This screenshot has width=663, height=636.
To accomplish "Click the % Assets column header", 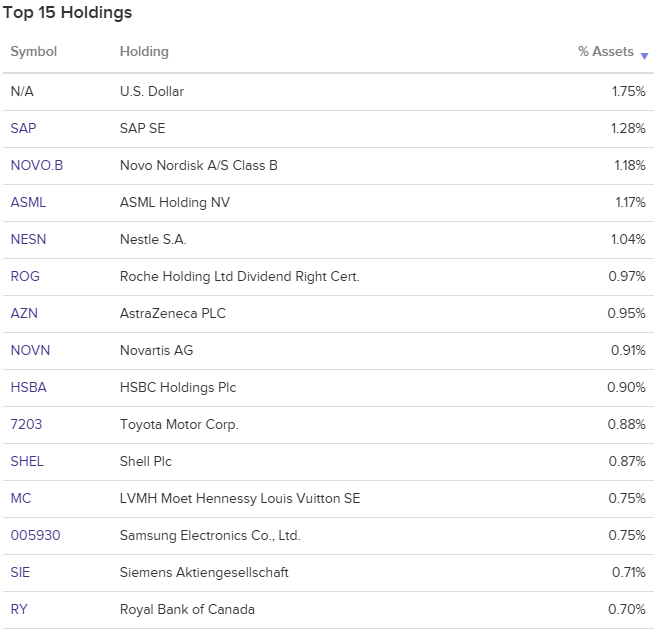I will [606, 52].
